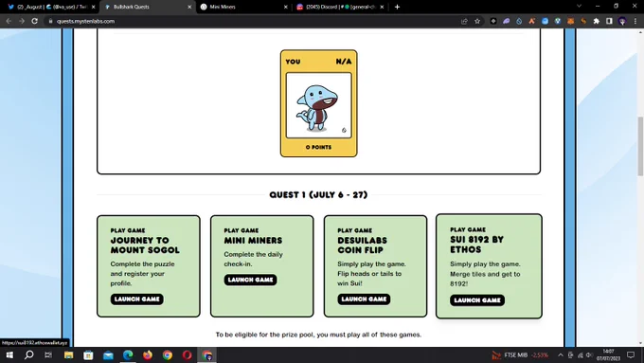Close the Discord tab
The width and height of the screenshot is (644, 363).
[x=382, y=7]
